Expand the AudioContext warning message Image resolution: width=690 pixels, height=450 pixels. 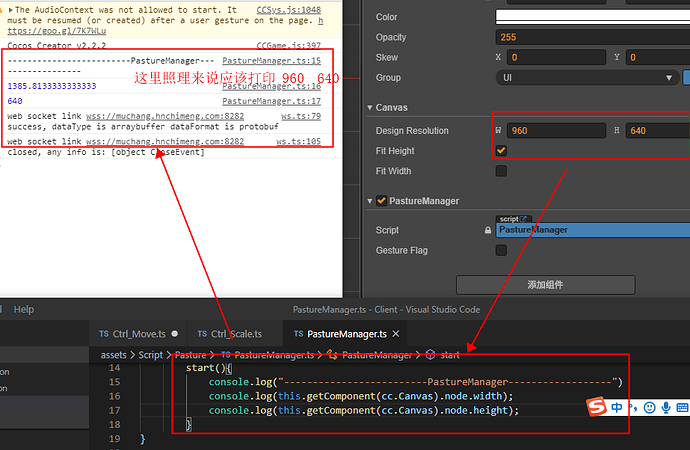(x=11, y=10)
